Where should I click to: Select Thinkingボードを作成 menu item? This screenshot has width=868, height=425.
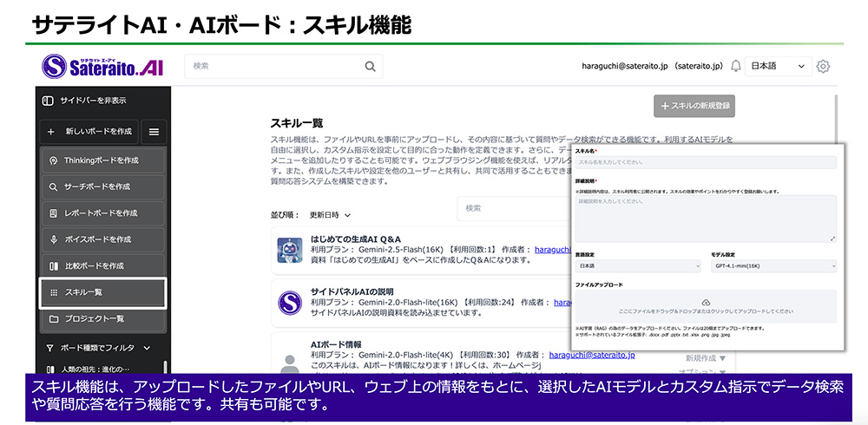pos(102,160)
